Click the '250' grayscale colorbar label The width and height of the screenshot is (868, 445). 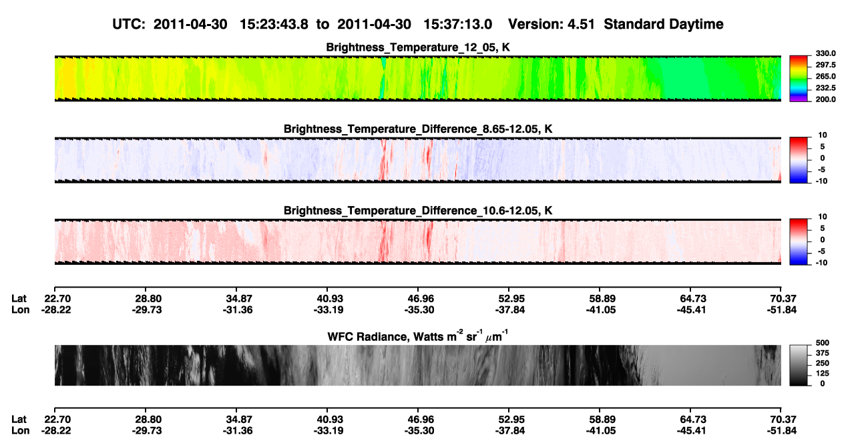pos(823,363)
